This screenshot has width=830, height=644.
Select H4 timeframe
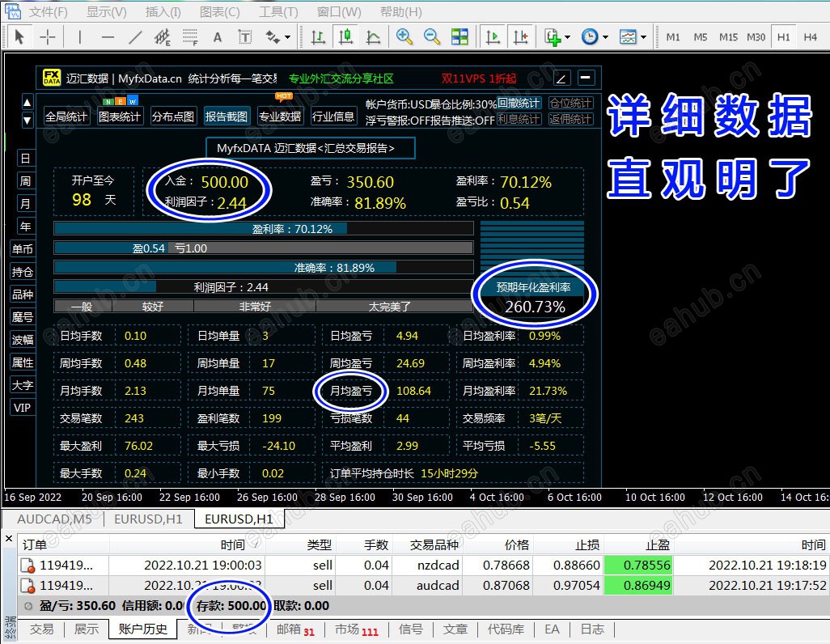pyautogui.click(x=810, y=37)
